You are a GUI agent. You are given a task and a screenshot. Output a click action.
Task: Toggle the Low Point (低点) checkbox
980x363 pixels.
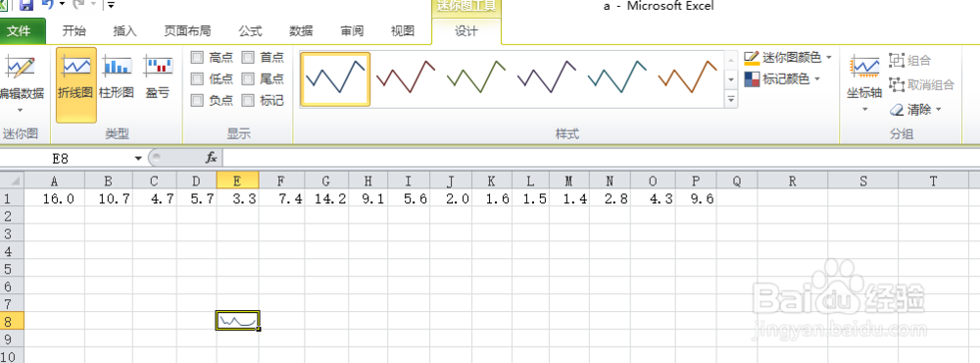click(198, 78)
